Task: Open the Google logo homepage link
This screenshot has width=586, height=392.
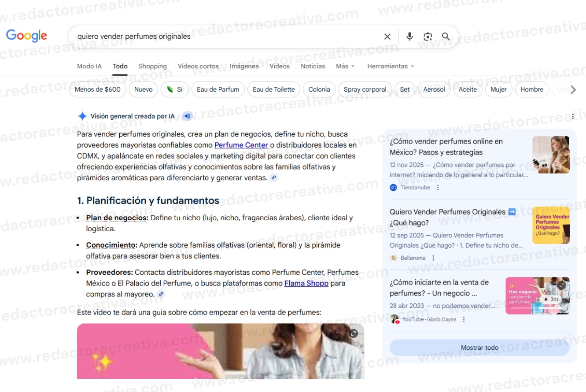Action: pos(26,36)
